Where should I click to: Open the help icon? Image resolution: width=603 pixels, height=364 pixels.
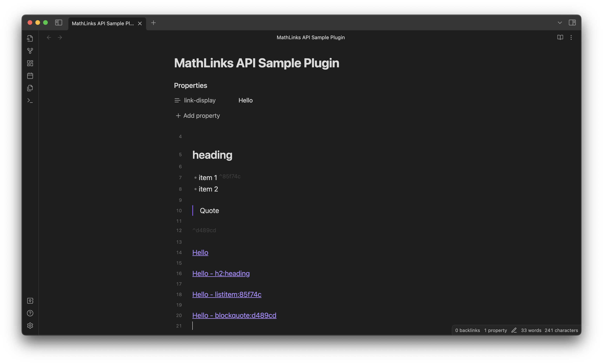(30, 313)
